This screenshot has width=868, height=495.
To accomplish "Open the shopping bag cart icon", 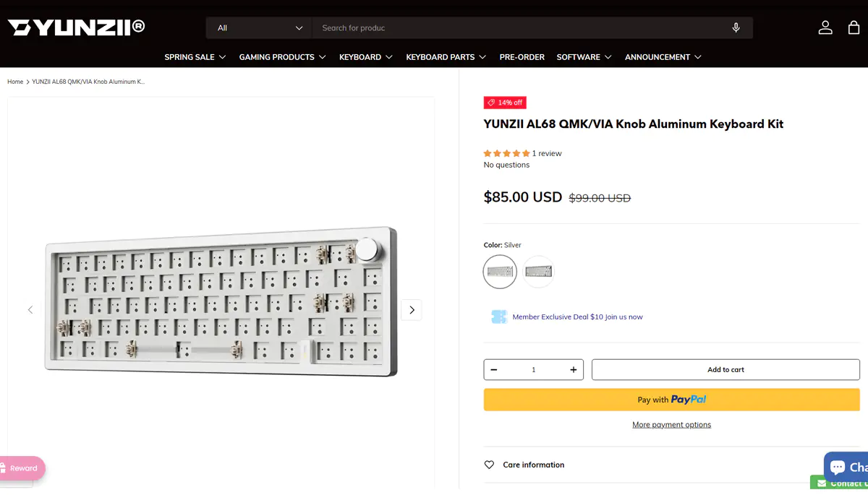I will [854, 27].
